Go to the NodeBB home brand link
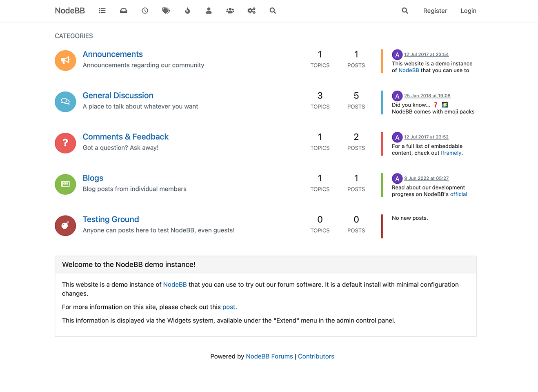Screen dimensions: 538x392 coord(70,11)
